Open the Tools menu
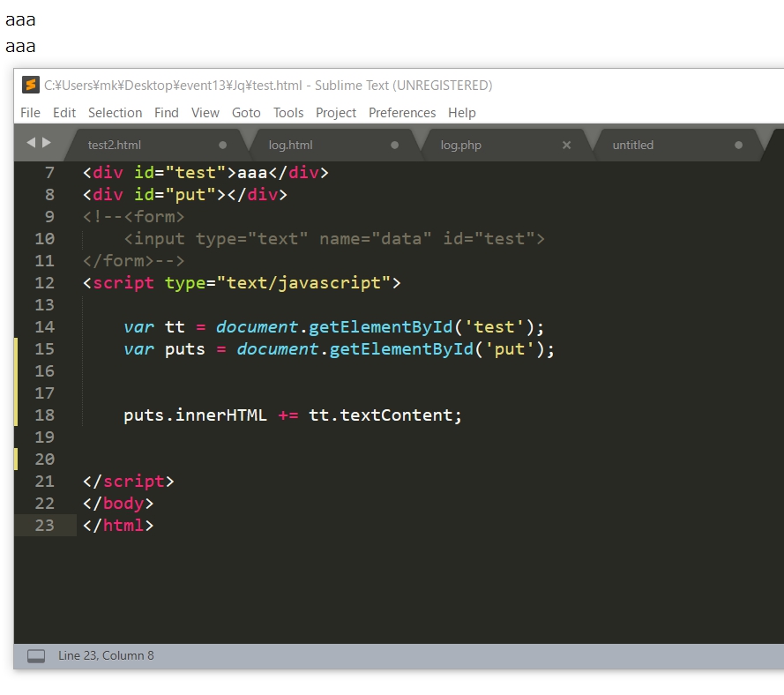Viewport: 784px width, 695px height. [287, 112]
